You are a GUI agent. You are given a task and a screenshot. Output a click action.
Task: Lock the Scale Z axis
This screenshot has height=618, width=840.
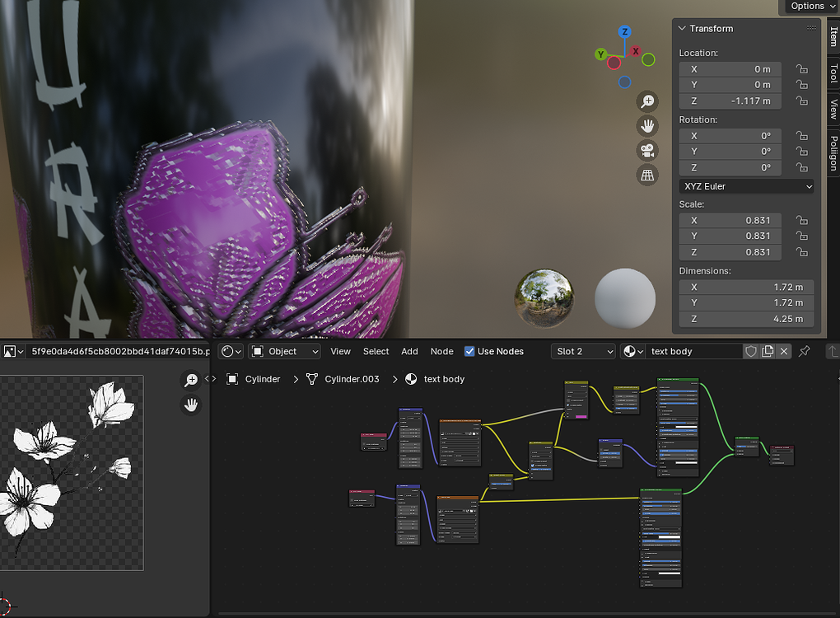coord(801,252)
